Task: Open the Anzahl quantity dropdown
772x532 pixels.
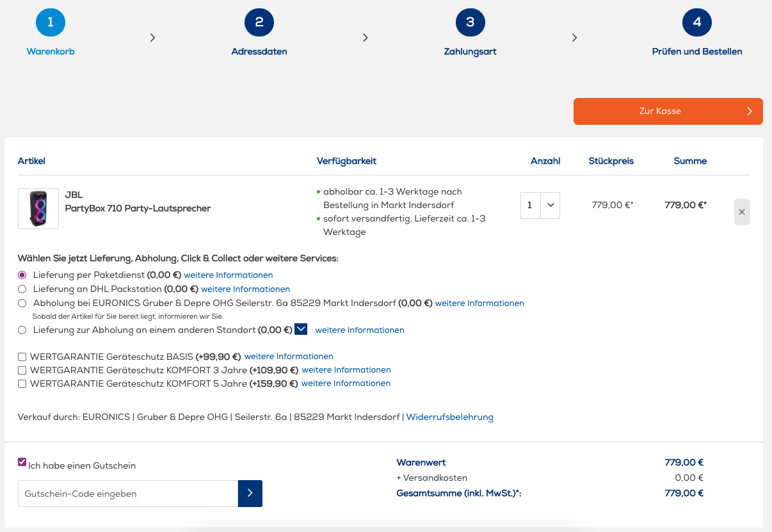Action: (540, 206)
